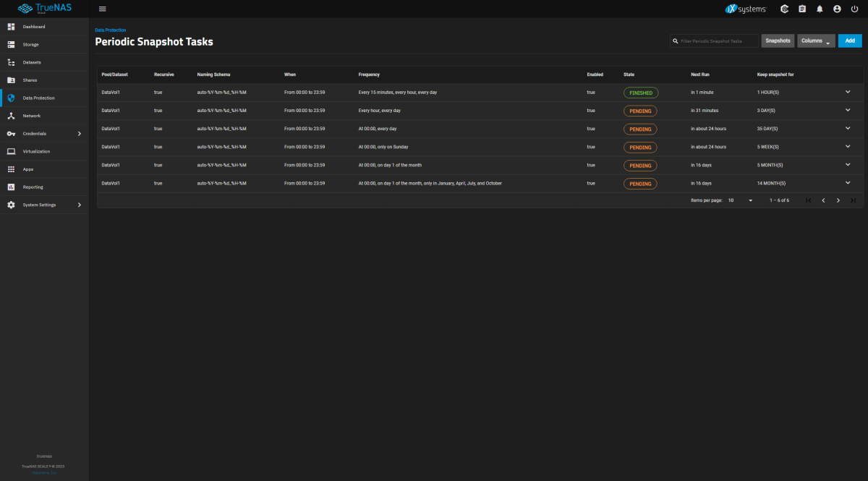The width and height of the screenshot is (868, 481).
Task: Click the FINISHED state badge
Action: point(641,93)
